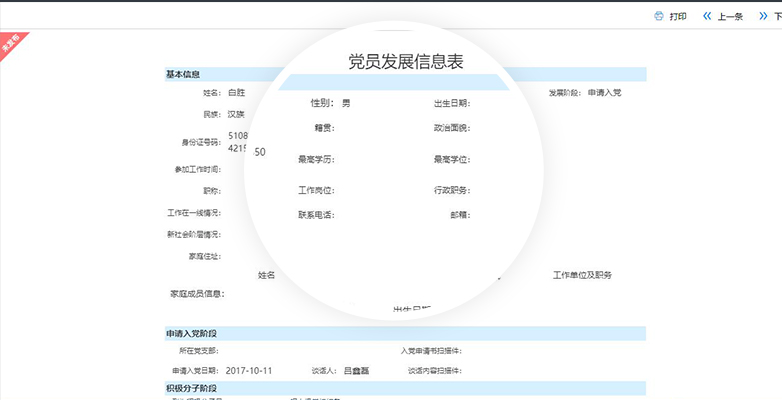Click the 打印 print label
The image size is (782, 400).
[678, 16]
